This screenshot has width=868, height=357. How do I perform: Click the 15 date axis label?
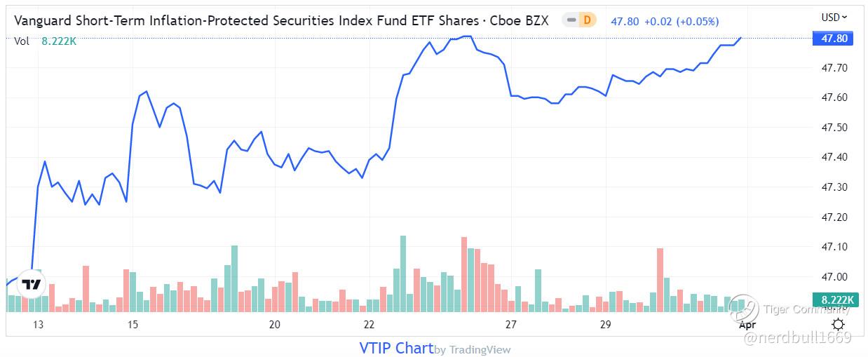coord(133,325)
